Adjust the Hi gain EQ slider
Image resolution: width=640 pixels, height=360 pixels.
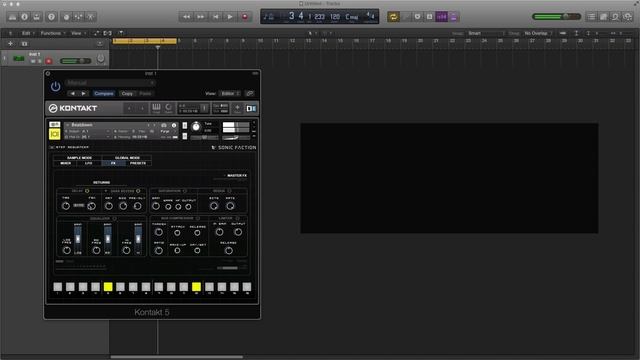tap(138, 239)
